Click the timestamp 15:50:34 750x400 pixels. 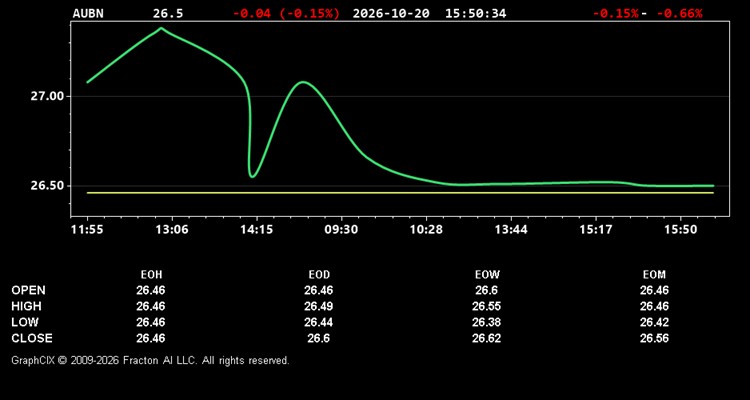(475, 13)
